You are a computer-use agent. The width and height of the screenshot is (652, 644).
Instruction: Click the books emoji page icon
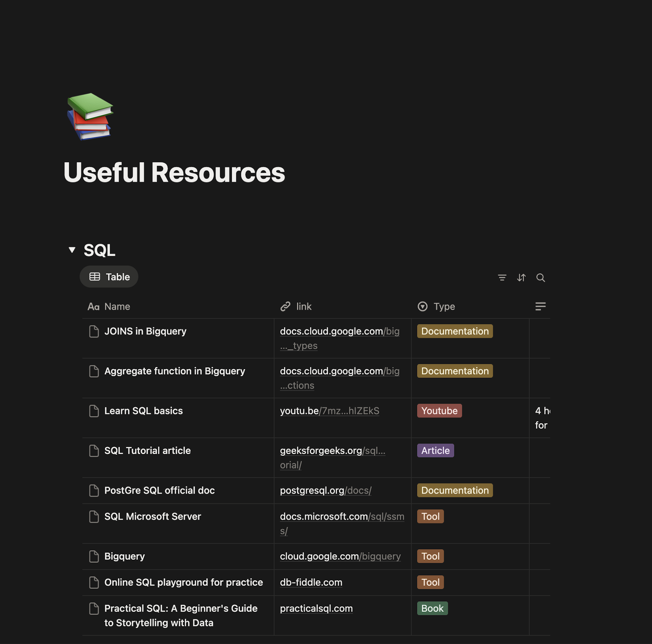click(90, 116)
